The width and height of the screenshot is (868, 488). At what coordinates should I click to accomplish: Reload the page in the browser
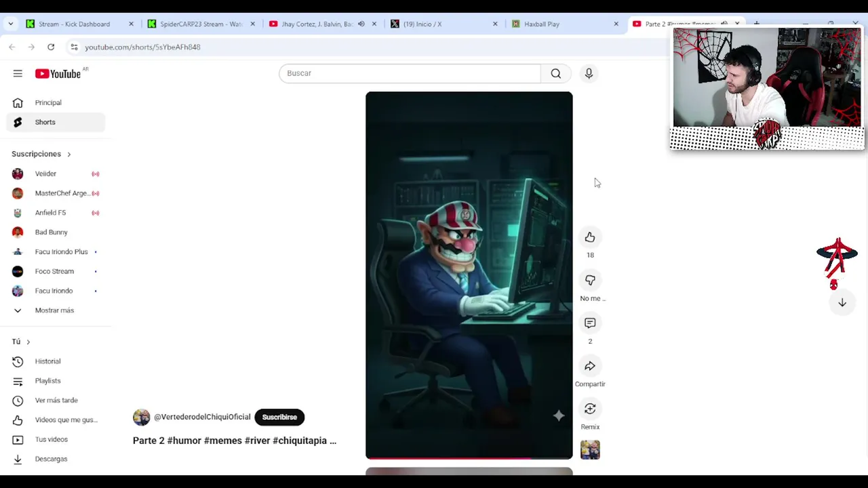(51, 47)
